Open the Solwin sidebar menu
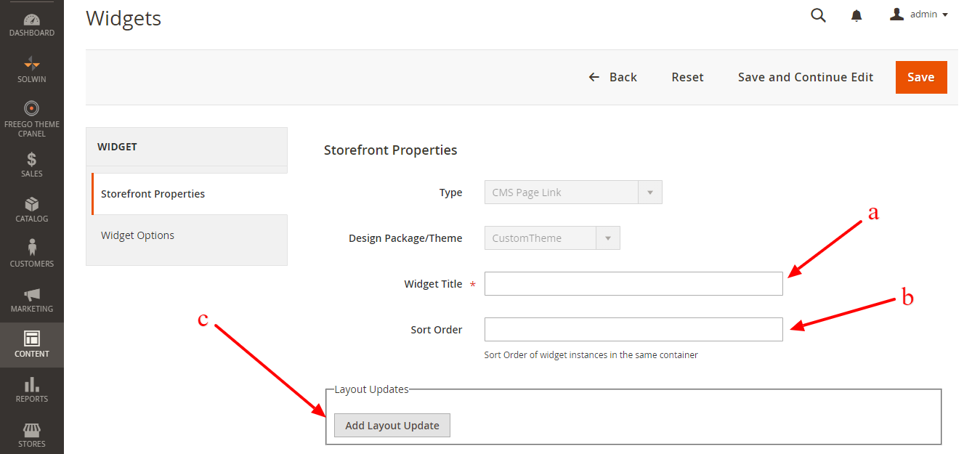The width and height of the screenshot is (980, 454). (31, 70)
